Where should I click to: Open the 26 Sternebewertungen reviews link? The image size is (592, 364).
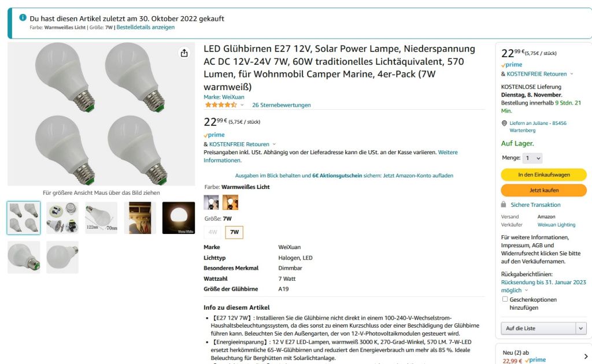click(282, 105)
